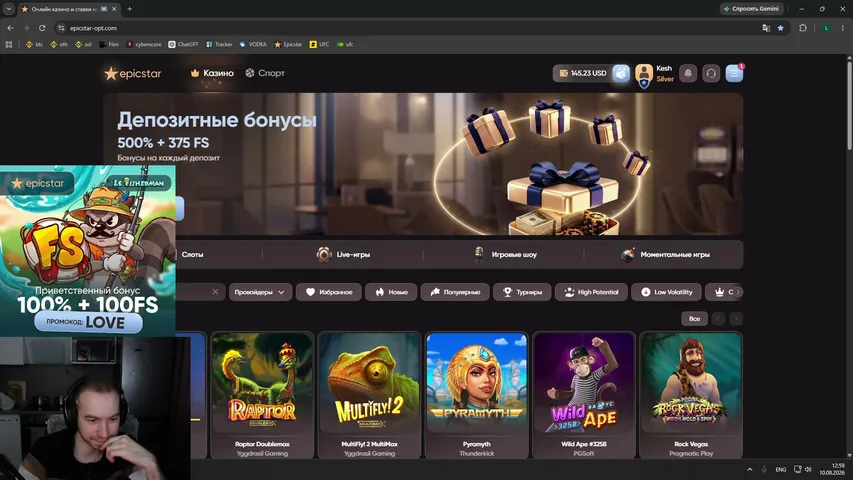Open the blue menu icon with badge
This screenshot has height=480, width=853.
(x=734, y=73)
